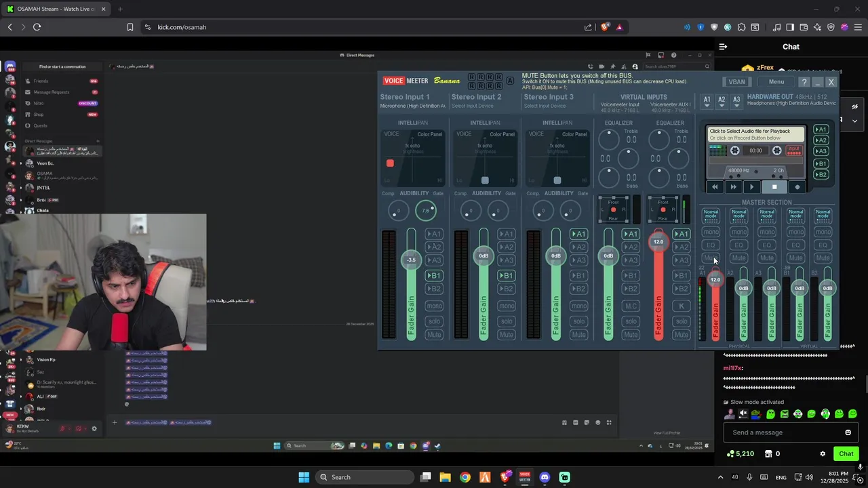Open Shop in Discord sidebar
This screenshot has width=868, height=488.
pos(62,115)
